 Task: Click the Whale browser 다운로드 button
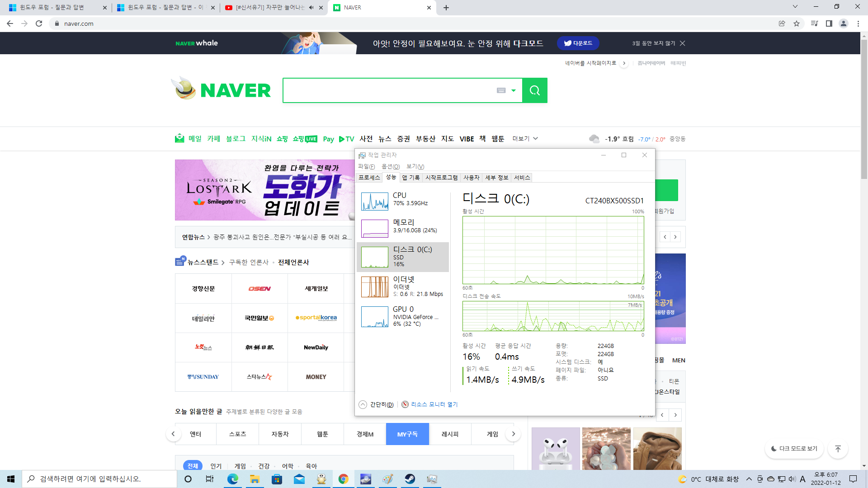point(578,43)
